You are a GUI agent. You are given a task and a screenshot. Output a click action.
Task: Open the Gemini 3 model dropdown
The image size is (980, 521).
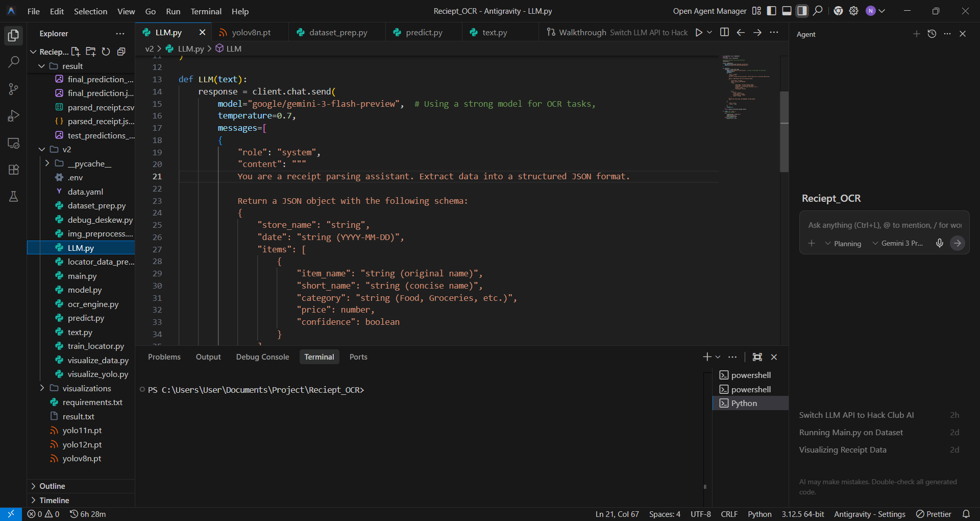click(897, 243)
